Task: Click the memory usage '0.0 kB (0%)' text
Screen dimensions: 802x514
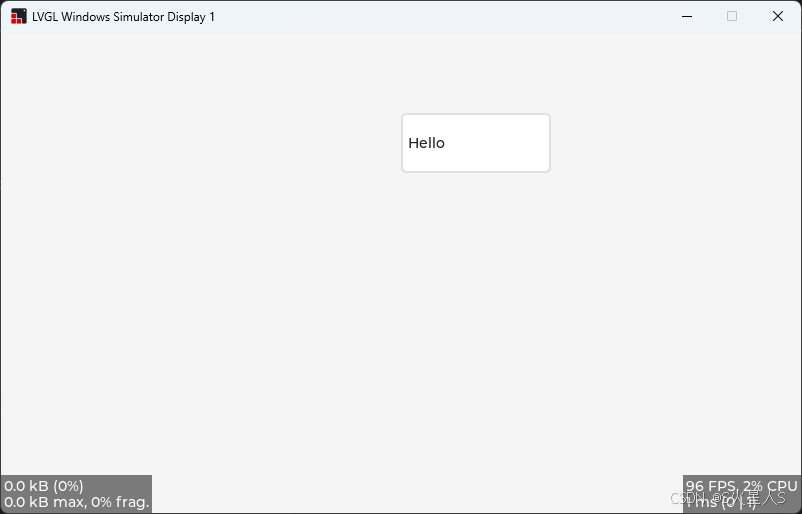Action: (43, 486)
